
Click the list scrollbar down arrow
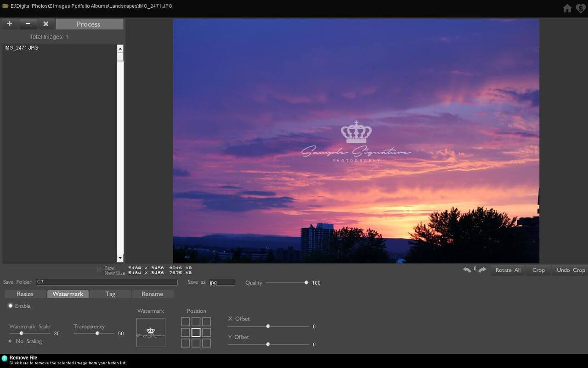[120, 258]
